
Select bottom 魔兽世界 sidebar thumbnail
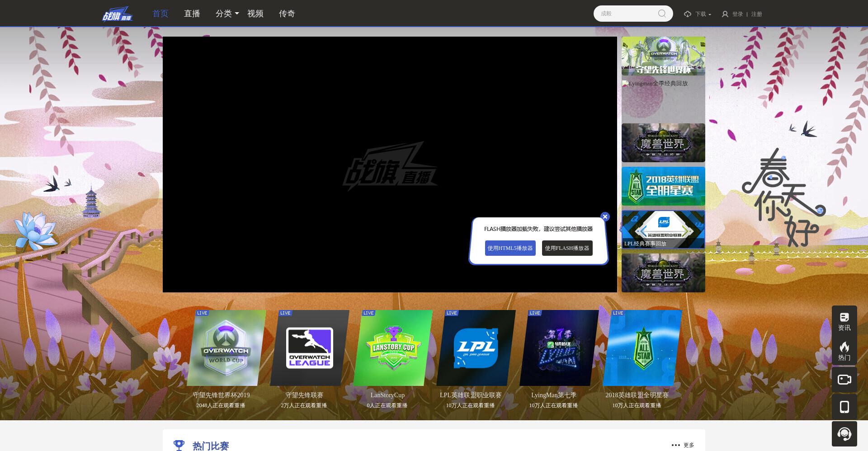click(663, 273)
